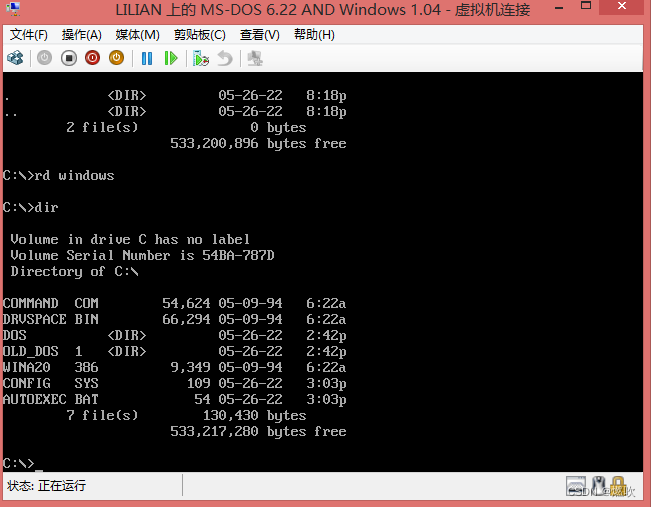
Task: Click the '533,217,280 bytes free' line
Action: (258, 431)
